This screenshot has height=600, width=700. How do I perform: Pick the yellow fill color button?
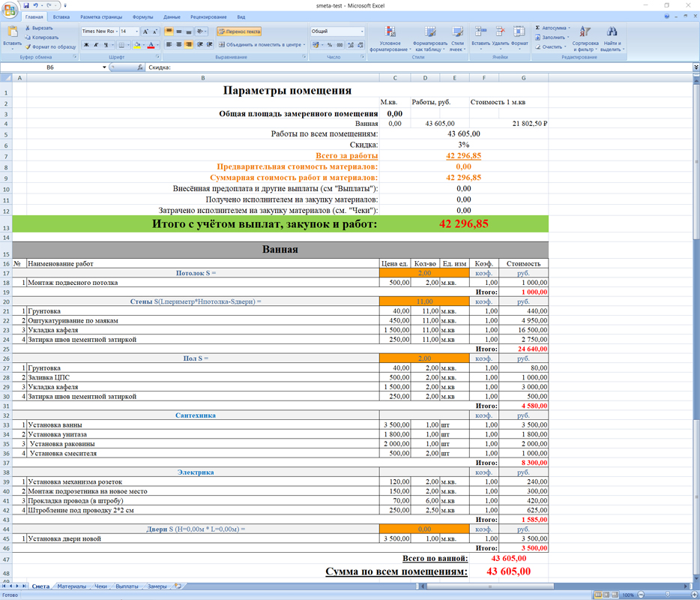click(x=136, y=45)
